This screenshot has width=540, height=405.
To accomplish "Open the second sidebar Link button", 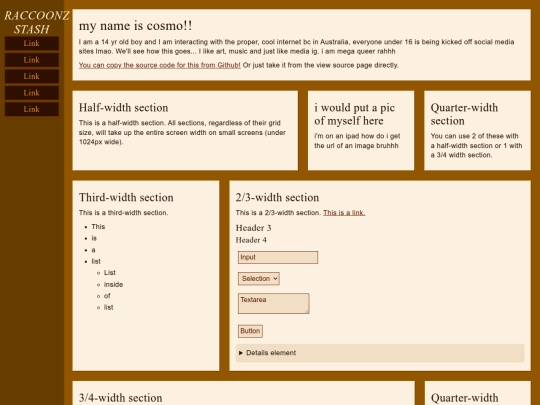I will point(32,60).
